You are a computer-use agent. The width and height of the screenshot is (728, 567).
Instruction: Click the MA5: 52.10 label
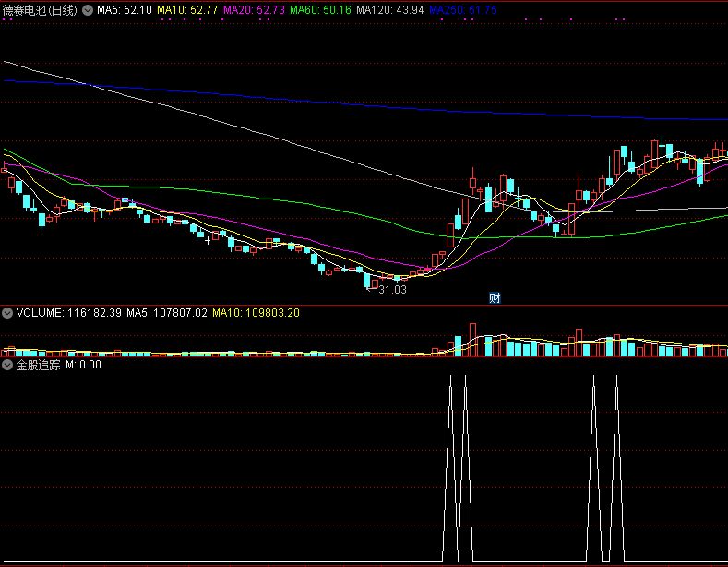pyautogui.click(x=125, y=10)
